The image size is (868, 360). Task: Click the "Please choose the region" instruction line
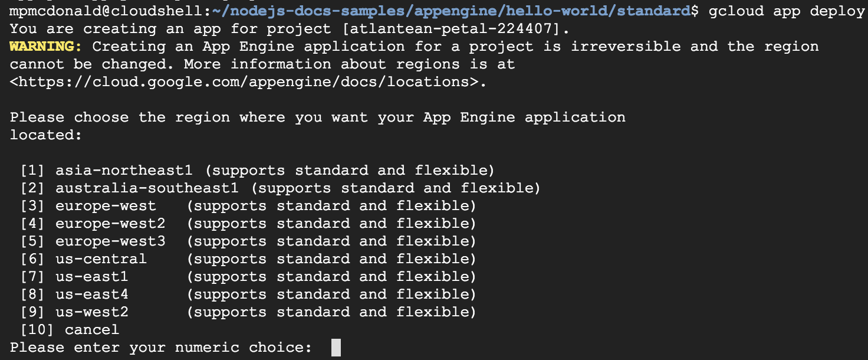[x=317, y=117]
